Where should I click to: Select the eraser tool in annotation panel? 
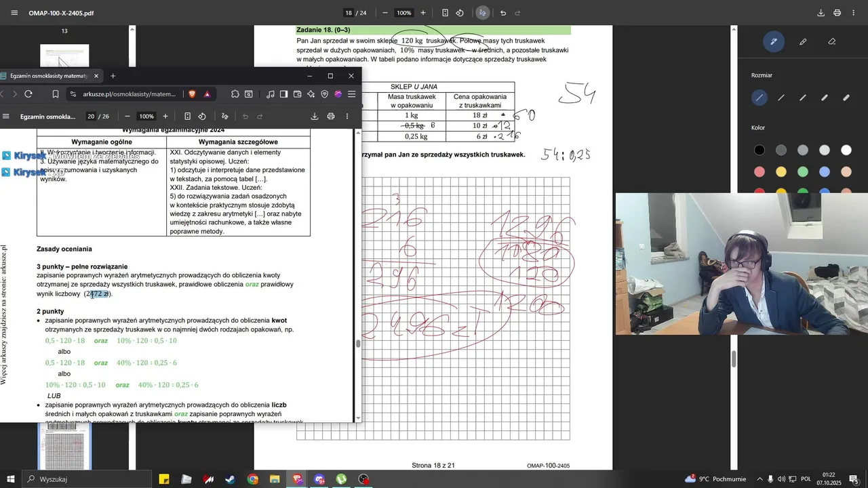(x=832, y=41)
